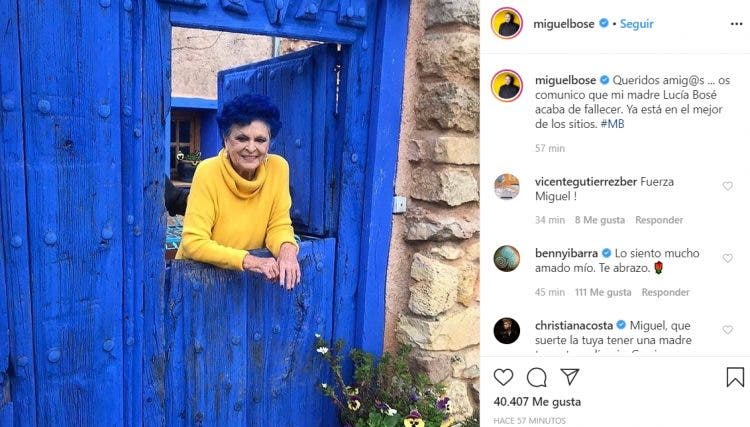Like bennyibarra's comment heart

(728, 258)
